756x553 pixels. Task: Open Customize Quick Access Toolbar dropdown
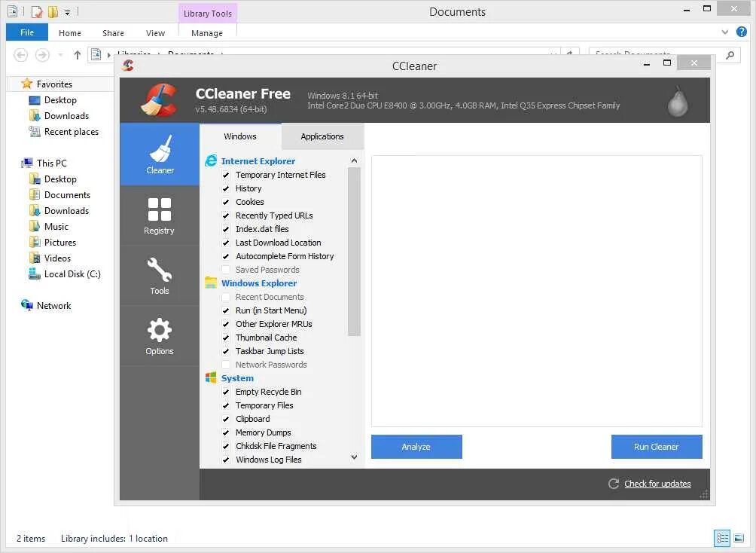68,13
